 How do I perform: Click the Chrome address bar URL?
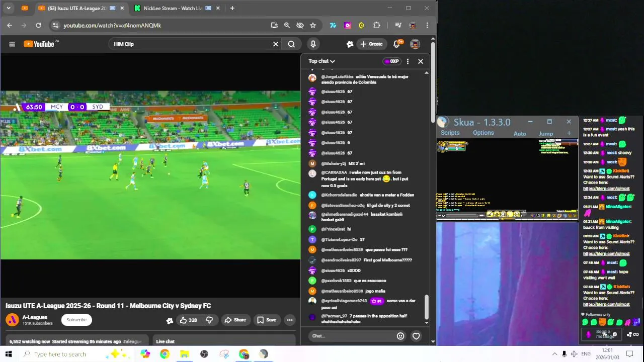coord(112,25)
